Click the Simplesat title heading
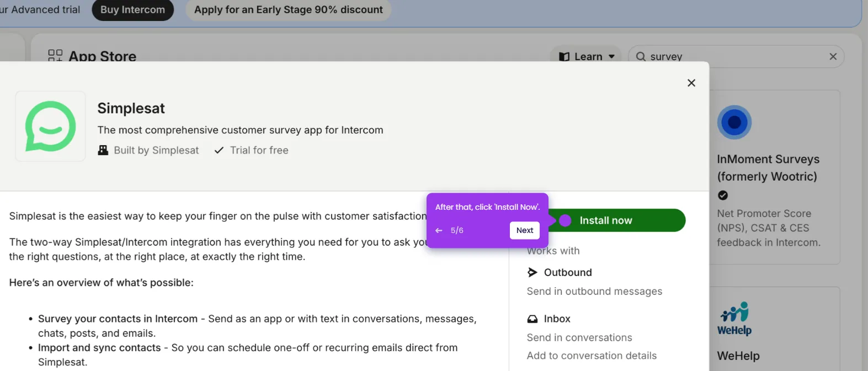Viewport: 868px width, 371px height. click(131, 108)
